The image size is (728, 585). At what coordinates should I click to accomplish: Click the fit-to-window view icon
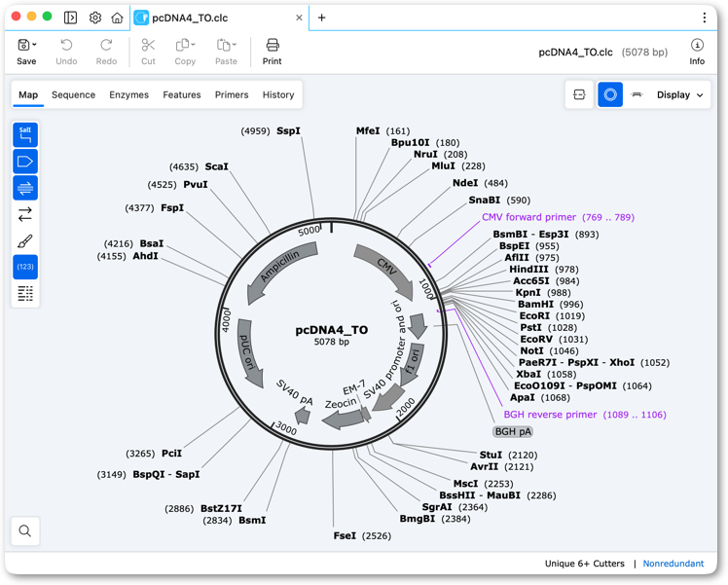[579, 94]
